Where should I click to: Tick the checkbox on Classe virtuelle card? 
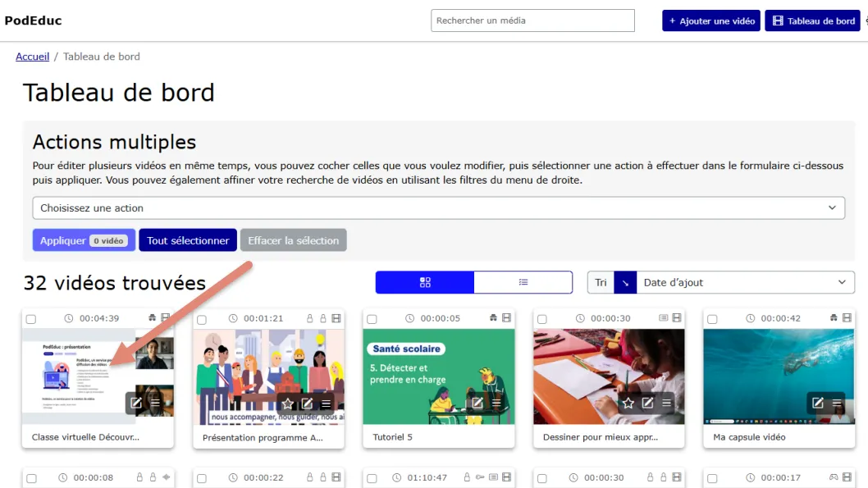(31, 319)
